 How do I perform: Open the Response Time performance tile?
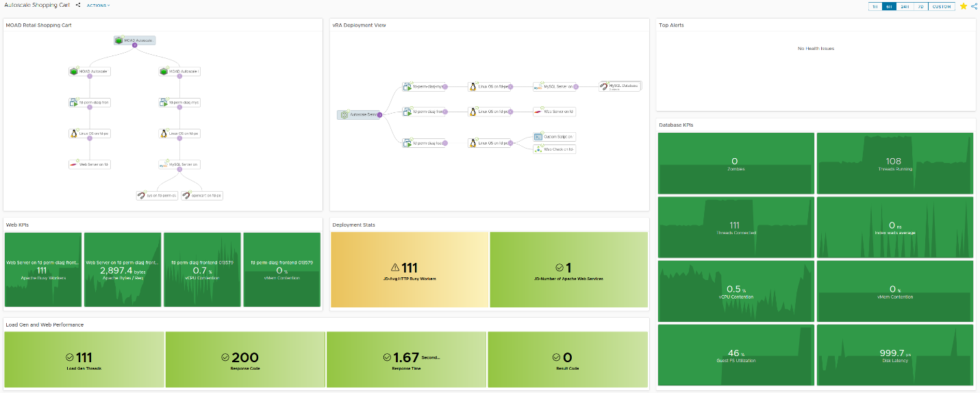(x=406, y=360)
